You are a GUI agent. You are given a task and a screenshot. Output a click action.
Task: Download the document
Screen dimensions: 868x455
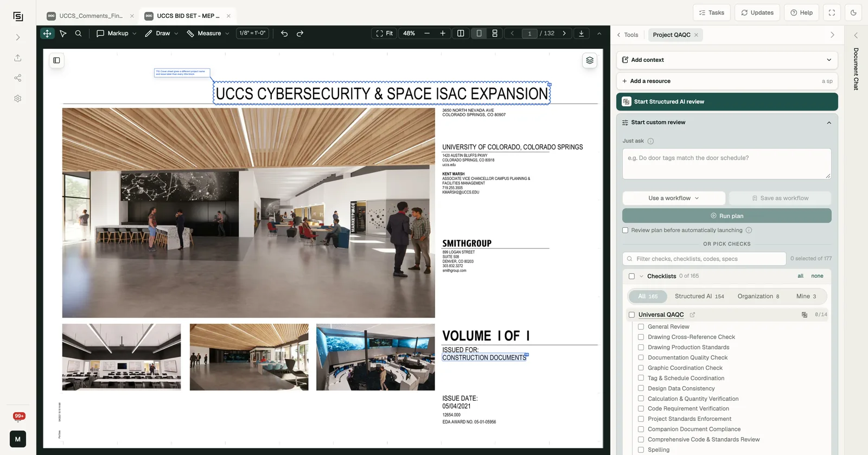coord(582,34)
